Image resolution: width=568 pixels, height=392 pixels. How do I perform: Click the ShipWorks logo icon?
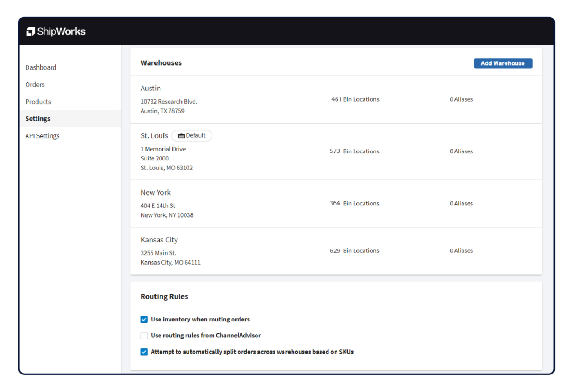click(x=30, y=32)
